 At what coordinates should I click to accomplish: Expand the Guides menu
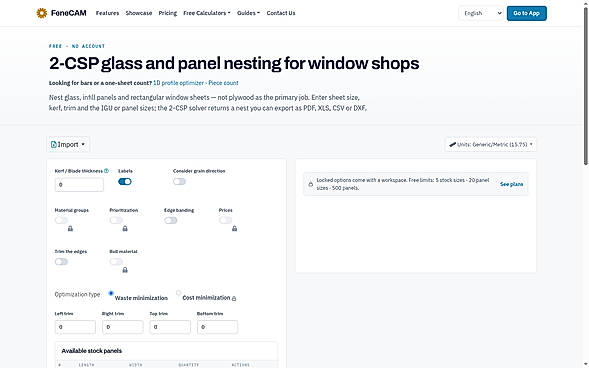coord(248,13)
